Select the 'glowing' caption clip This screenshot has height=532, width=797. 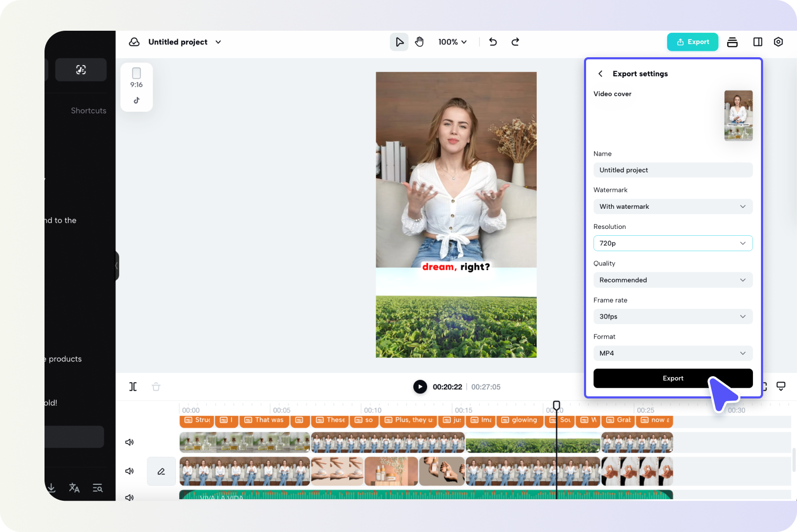[519, 420]
